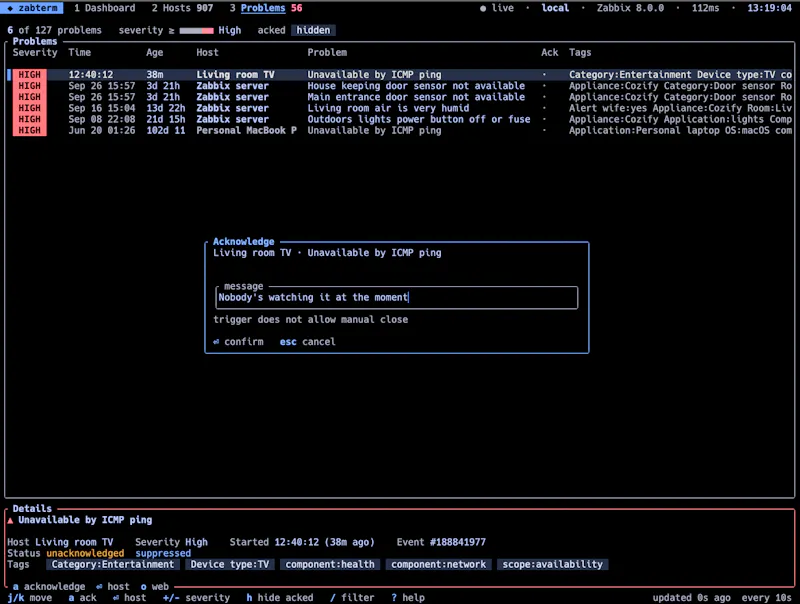Viewport: 800px width, 604px height.
Task: Click the Time column header
Action: 80,52
